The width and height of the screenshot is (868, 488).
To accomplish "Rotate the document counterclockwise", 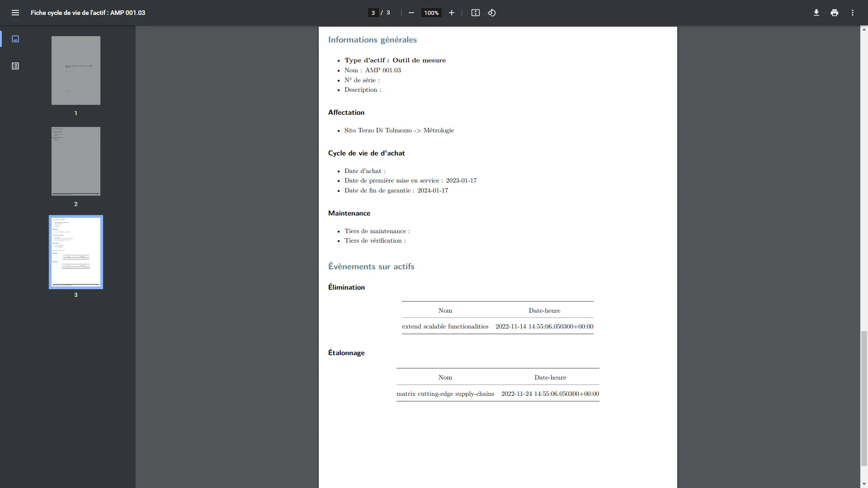I will [x=492, y=13].
